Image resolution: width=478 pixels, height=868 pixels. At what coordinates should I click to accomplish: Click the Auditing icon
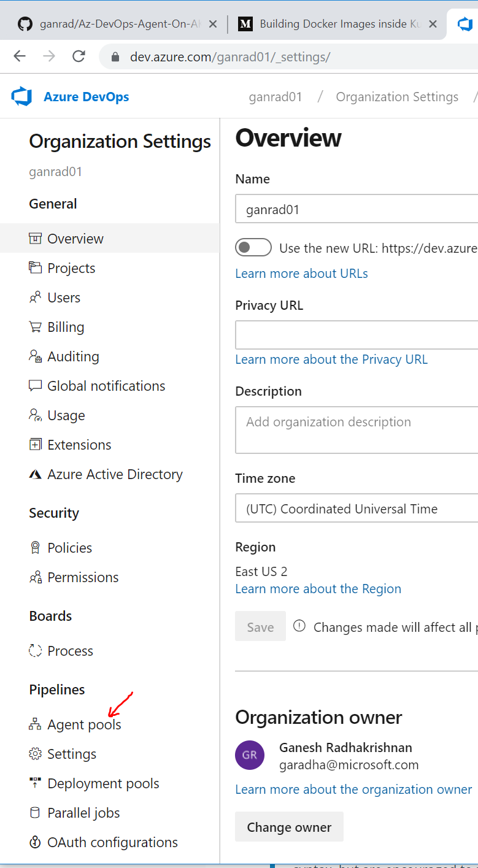(36, 356)
